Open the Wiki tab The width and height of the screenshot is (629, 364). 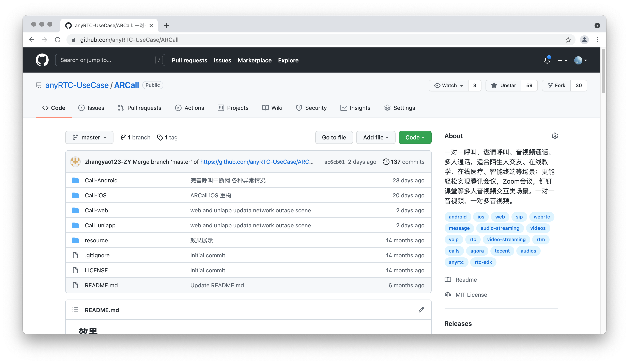272,108
